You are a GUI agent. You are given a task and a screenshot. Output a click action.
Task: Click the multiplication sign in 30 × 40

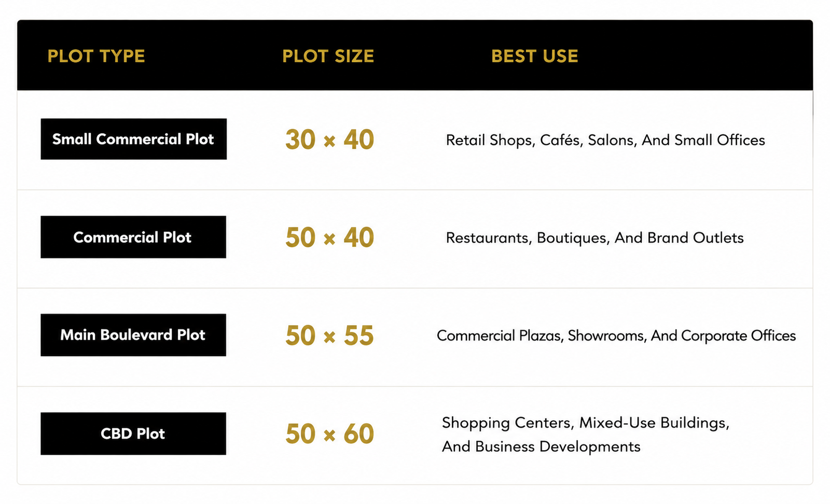pyautogui.click(x=329, y=141)
